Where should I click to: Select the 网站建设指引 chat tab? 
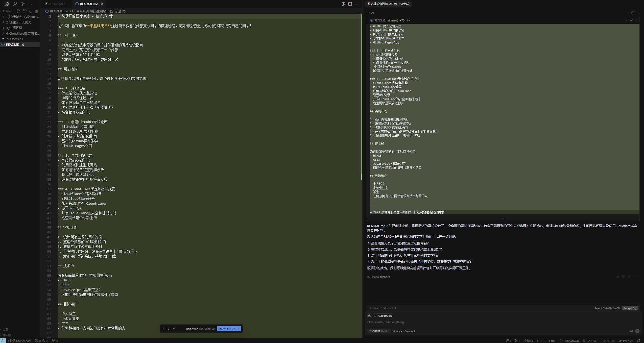(388, 4)
